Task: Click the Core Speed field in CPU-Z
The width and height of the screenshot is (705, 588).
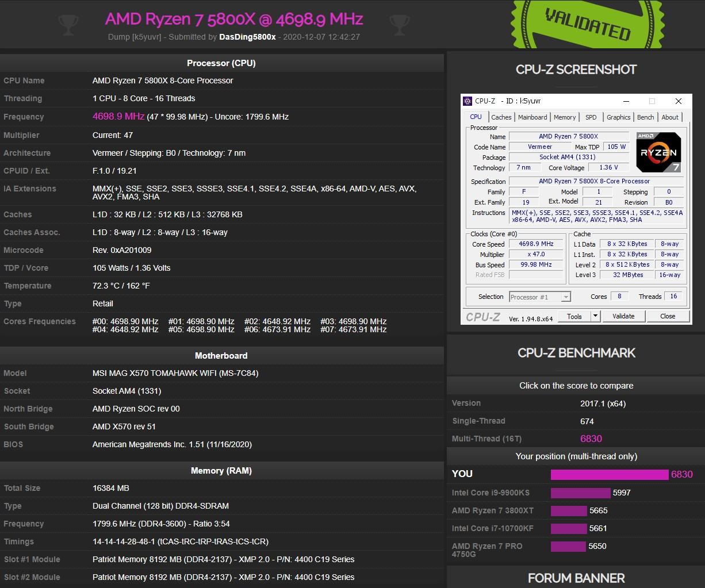Action: point(536,244)
